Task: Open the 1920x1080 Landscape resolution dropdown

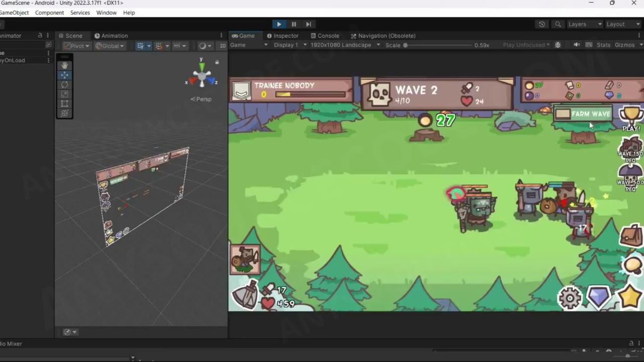Action: [345, 45]
